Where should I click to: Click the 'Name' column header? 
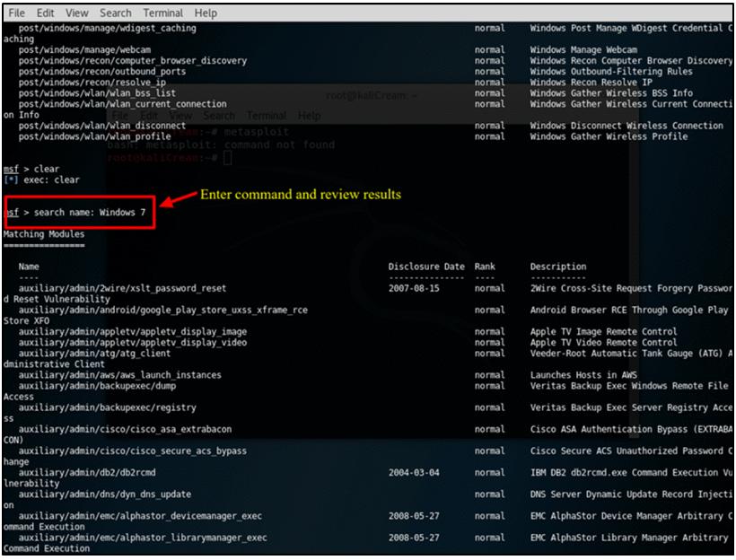tap(29, 267)
